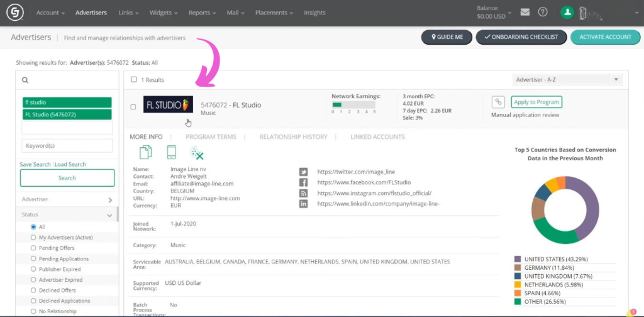Open the Advertiser - A-Z sort dropdown

(568, 80)
